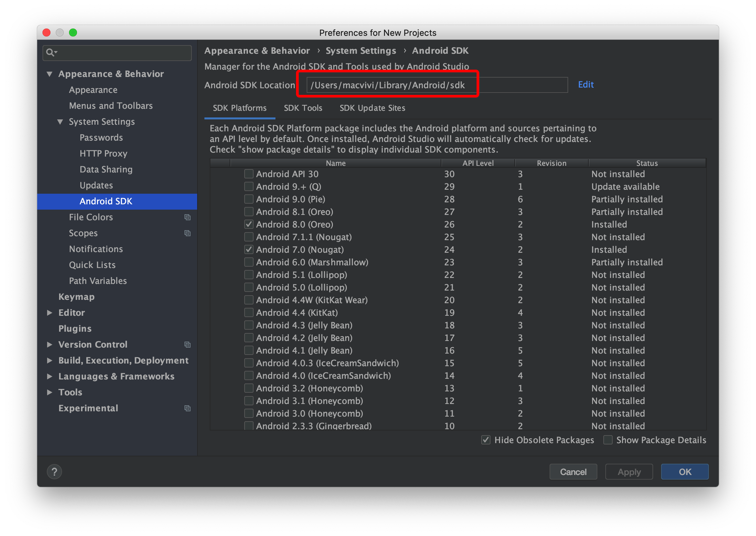Select the Android 4.0.3 (IceCreamSandwich) row
This screenshot has height=536, width=756.
click(x=458, y=363)
